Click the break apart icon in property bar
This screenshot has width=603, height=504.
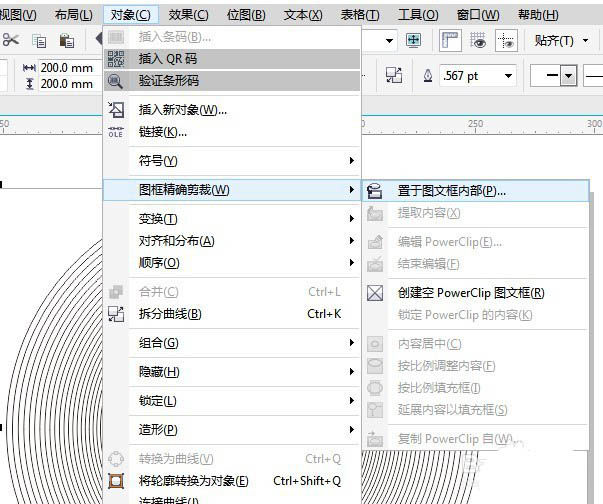[x=394, y=75]
